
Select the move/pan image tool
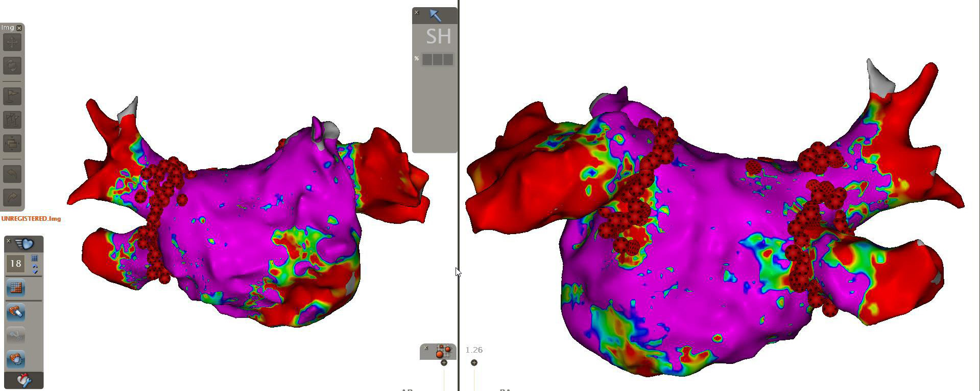point(12,42)
